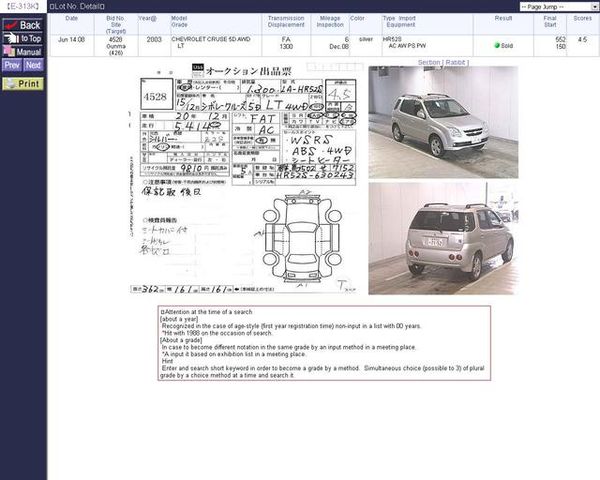Open the Page Jump dropdown
The width and height of the screenshot is (600, 480).
tap(559, 7)
